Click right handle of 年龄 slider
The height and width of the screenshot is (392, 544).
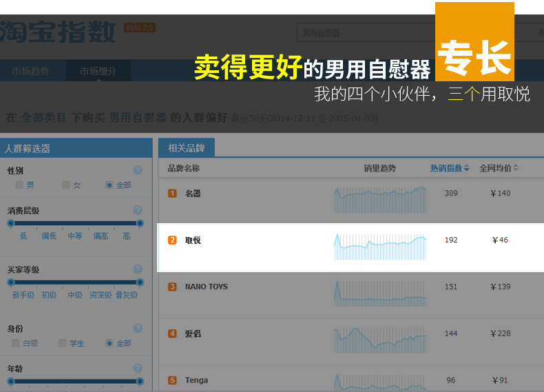[x=140, y=381]
